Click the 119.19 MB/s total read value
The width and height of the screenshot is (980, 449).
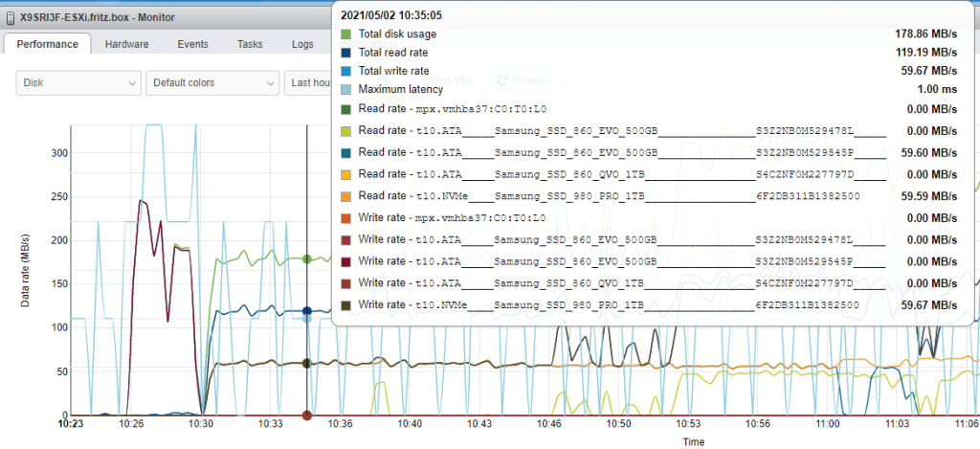click(925, 53)
